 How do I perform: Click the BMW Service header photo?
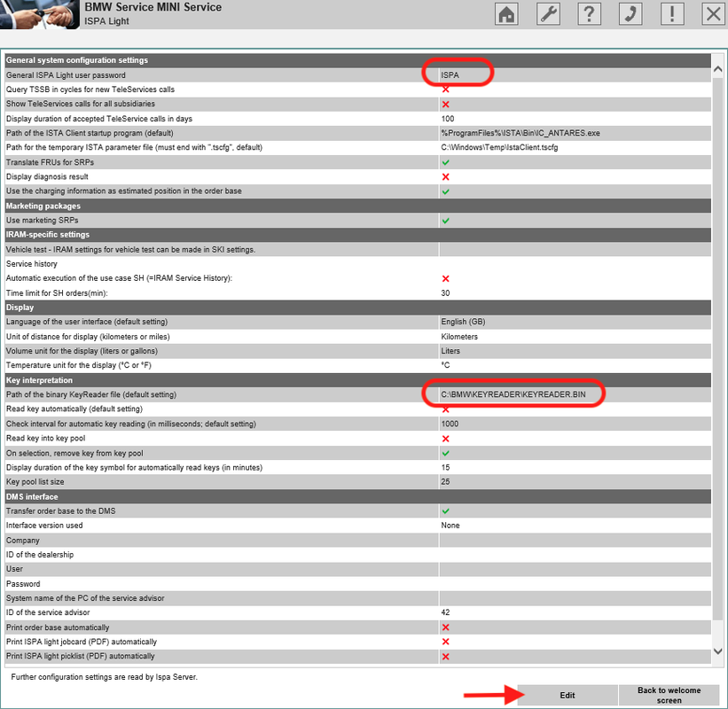coord(40,14)
